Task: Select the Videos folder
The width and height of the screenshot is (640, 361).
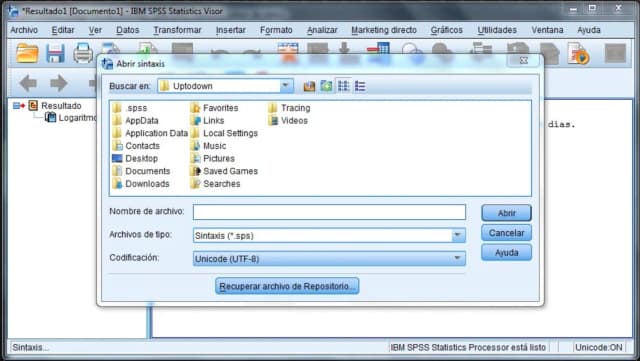Action: click(x=288, y=121)
